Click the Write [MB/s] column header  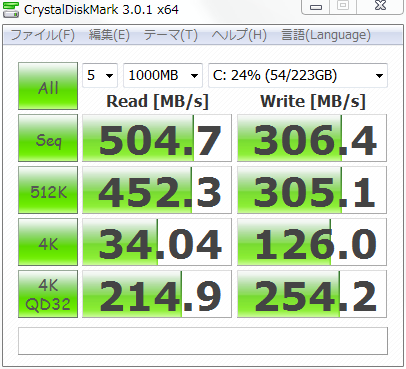point(313,101)
